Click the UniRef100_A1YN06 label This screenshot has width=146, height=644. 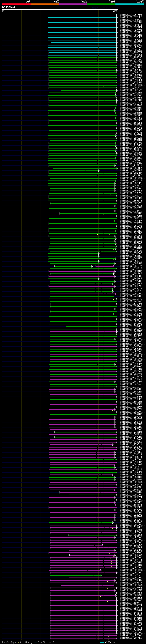[x=131, y=30]
